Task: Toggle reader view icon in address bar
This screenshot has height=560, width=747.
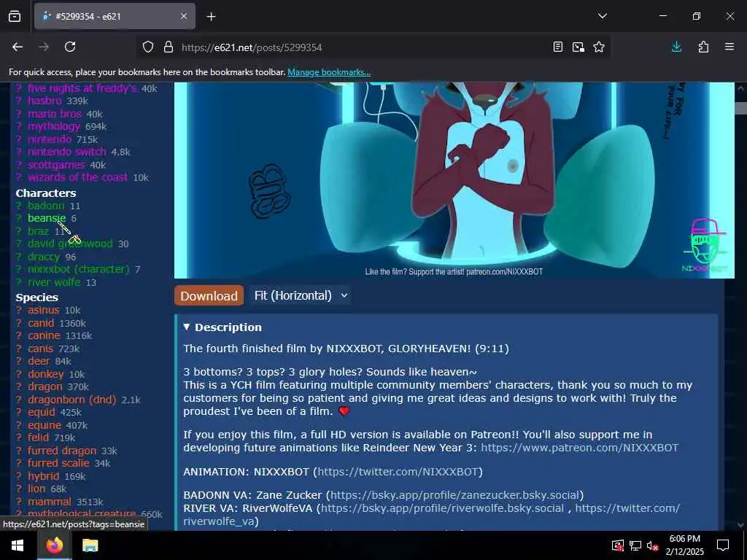Action: coord(558,47)
